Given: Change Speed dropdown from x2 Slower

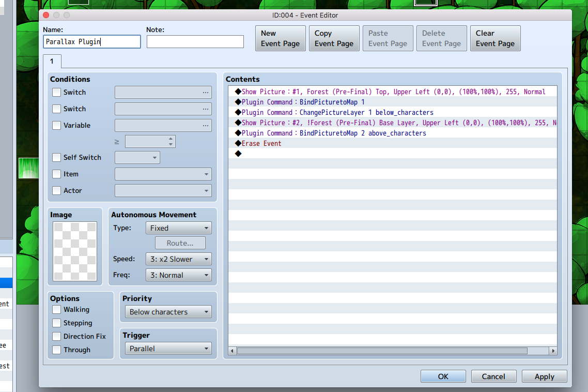Looking at the screenshot, I should pos(178,259).
